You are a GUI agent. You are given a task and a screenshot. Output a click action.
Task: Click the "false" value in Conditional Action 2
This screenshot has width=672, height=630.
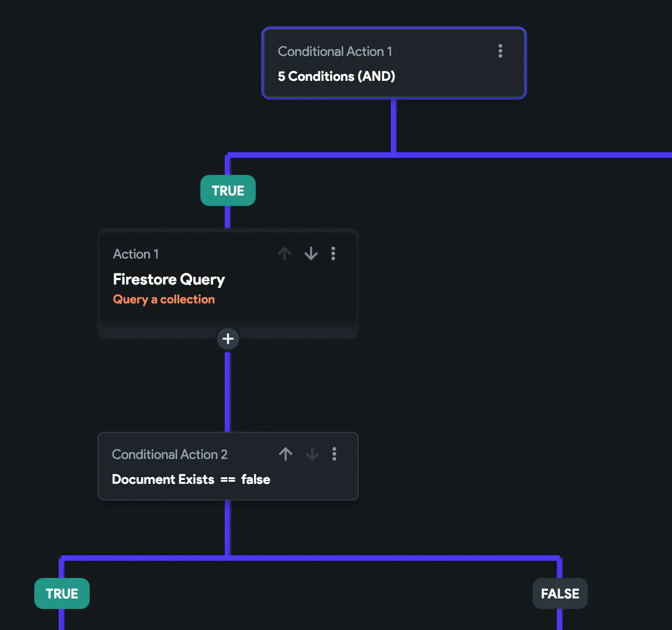point(256,479)
